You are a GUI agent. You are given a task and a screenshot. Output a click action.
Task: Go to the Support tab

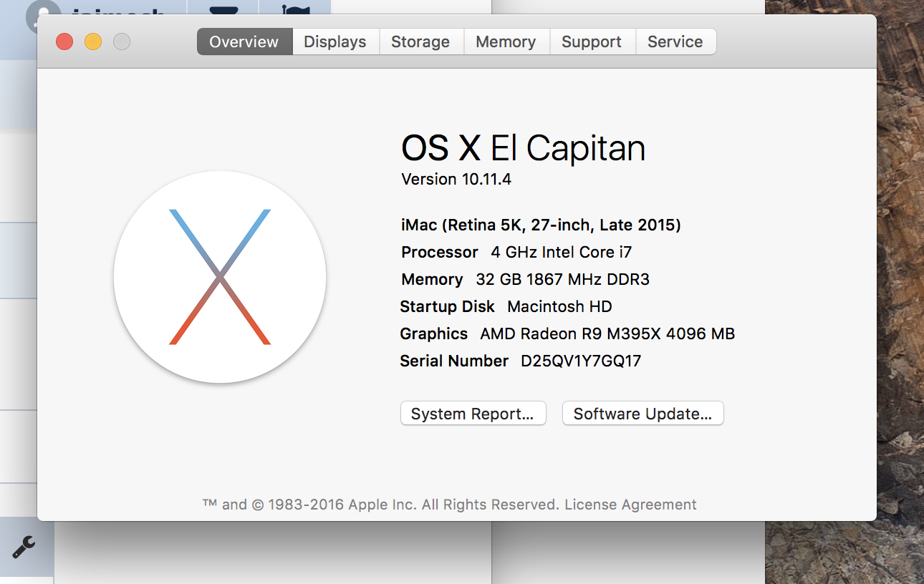point(592,42)
